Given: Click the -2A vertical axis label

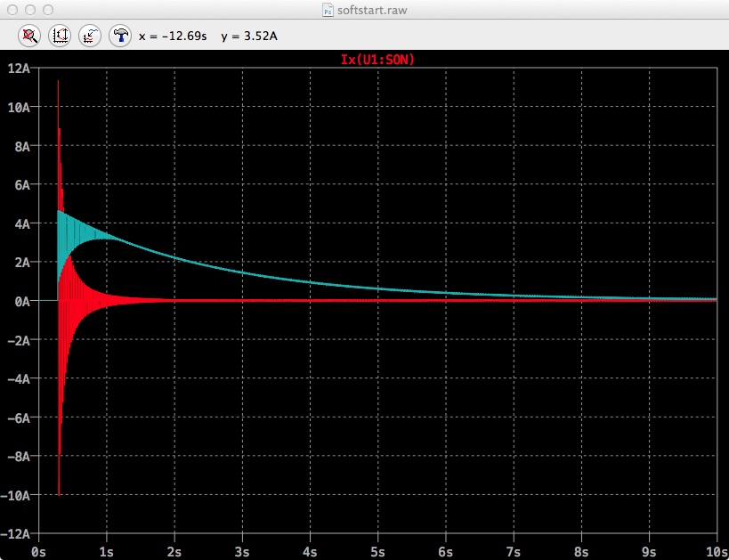Looking at the screenshot, I should coord(19,340).
